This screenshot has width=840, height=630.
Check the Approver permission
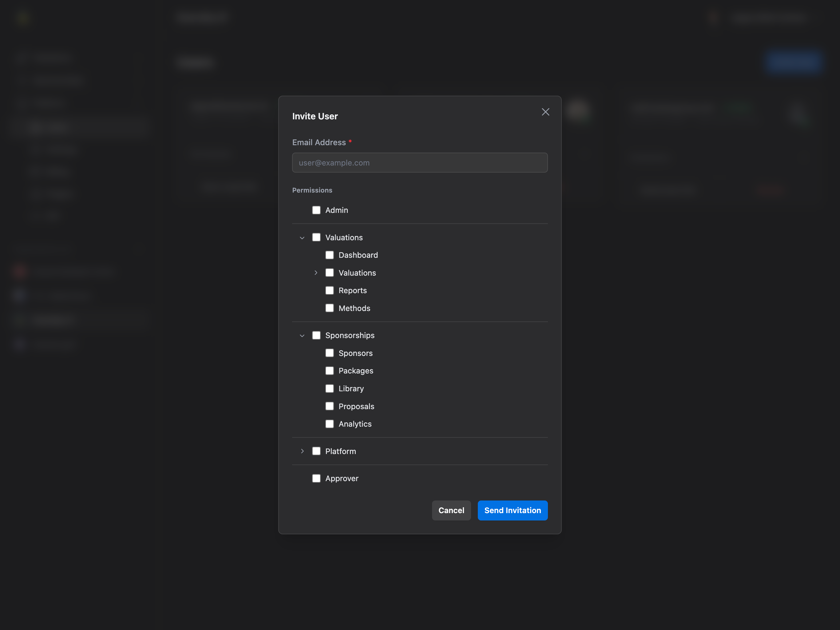[316, 478]
